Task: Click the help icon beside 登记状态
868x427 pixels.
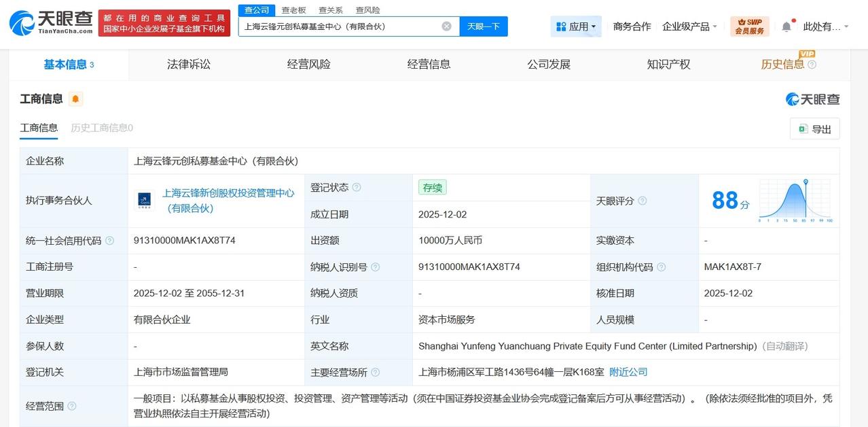Action: tap(357, 187)
